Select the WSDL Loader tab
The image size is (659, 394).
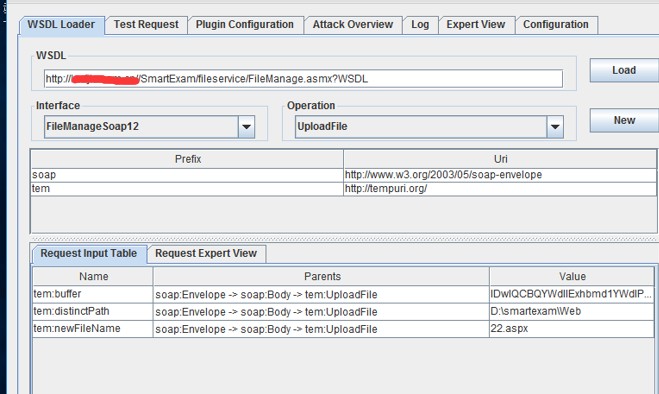[61, 25]
